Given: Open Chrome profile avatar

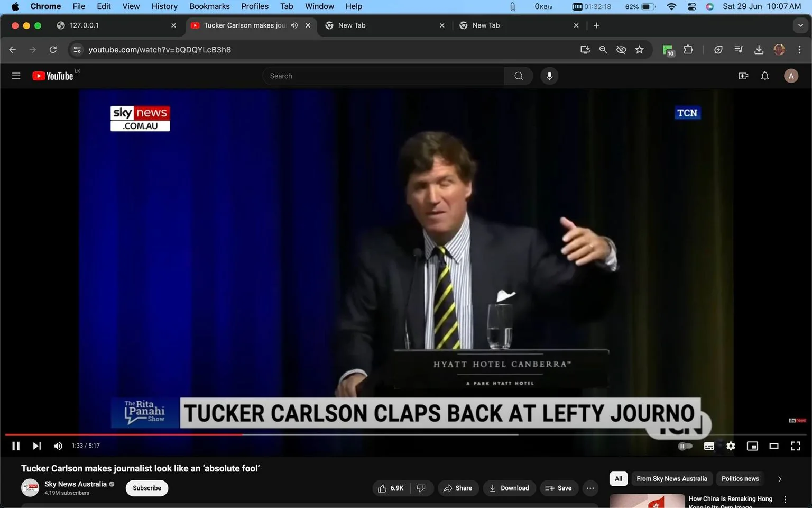Looking at the screenshot, I should click(x=779, y=49).
